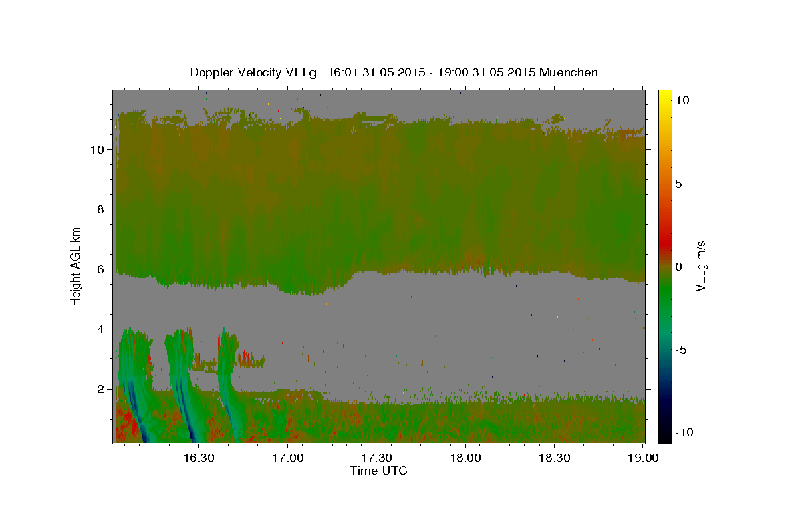Click the 'VELg m/s' colorbar label
The image size is (798, 532).
[701, 266]
